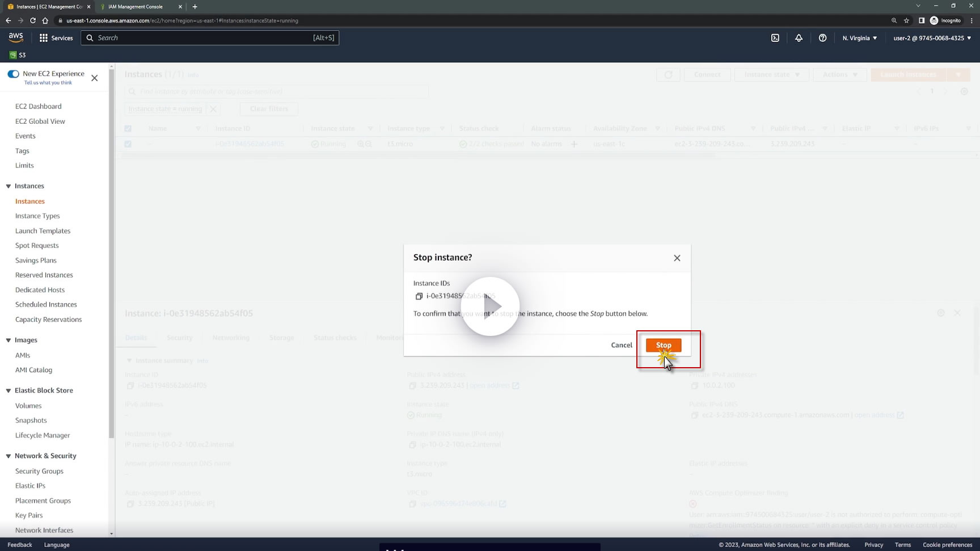Cancel the Stop instance dialog

click(x=622, y=345)
